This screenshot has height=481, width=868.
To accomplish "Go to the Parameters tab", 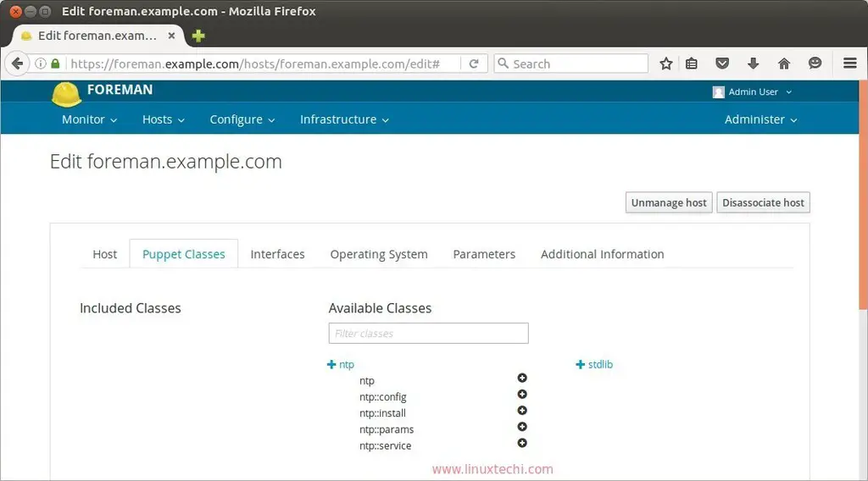I will (x=484, y=254).
